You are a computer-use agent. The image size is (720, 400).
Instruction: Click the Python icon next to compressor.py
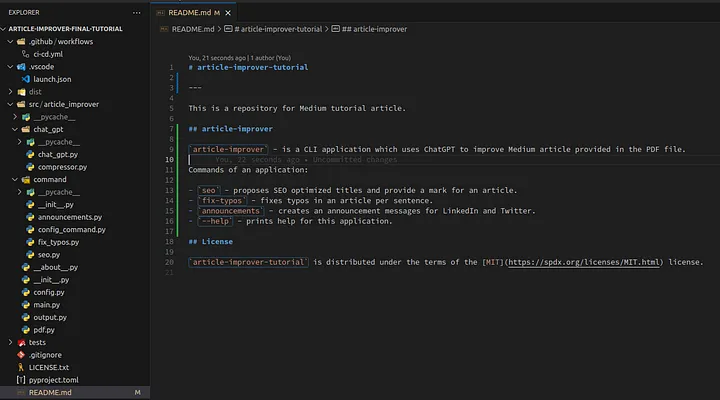(30, 167)
